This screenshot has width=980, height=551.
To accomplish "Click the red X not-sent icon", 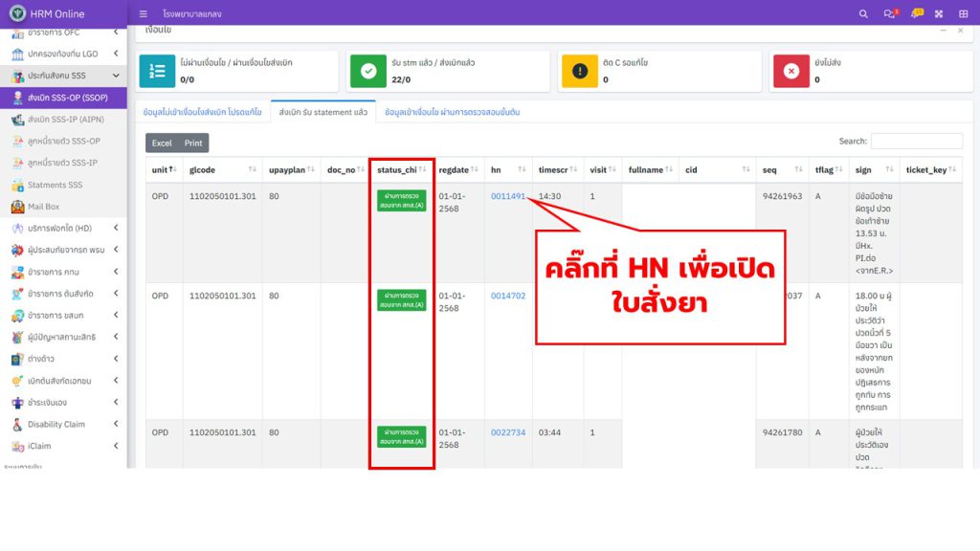I will pyautogui.click(x=791, y=71).
